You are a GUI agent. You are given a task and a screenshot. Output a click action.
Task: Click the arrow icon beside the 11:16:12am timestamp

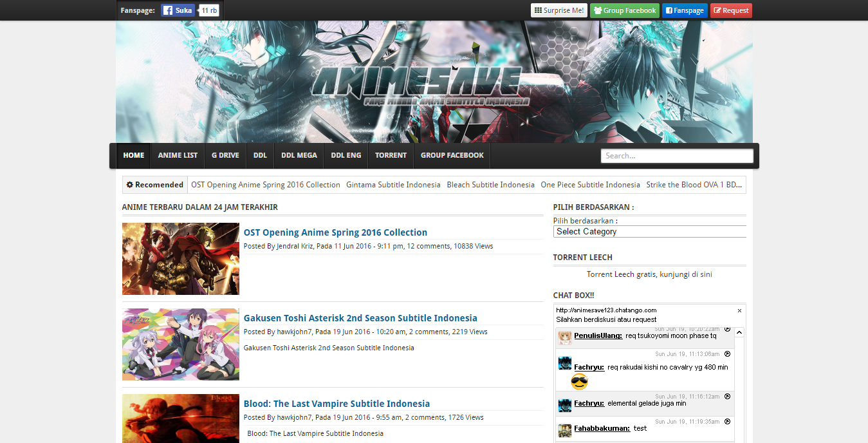tap(727, 397)
